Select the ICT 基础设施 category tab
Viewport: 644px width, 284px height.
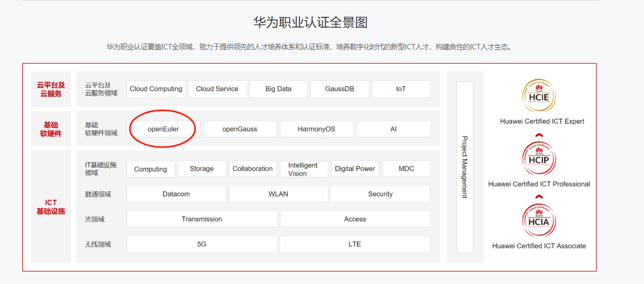coord(51,207)
